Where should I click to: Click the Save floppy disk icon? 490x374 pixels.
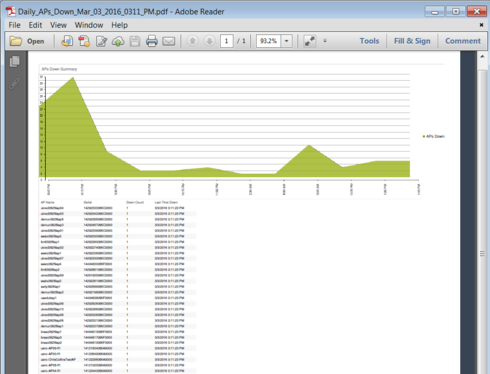pos(135,41)
